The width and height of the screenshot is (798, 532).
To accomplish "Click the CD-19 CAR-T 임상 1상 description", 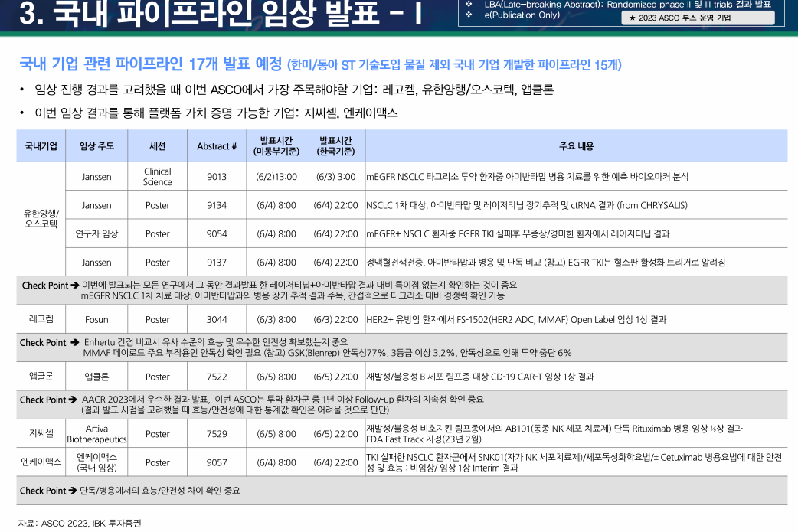I will 480,377.
